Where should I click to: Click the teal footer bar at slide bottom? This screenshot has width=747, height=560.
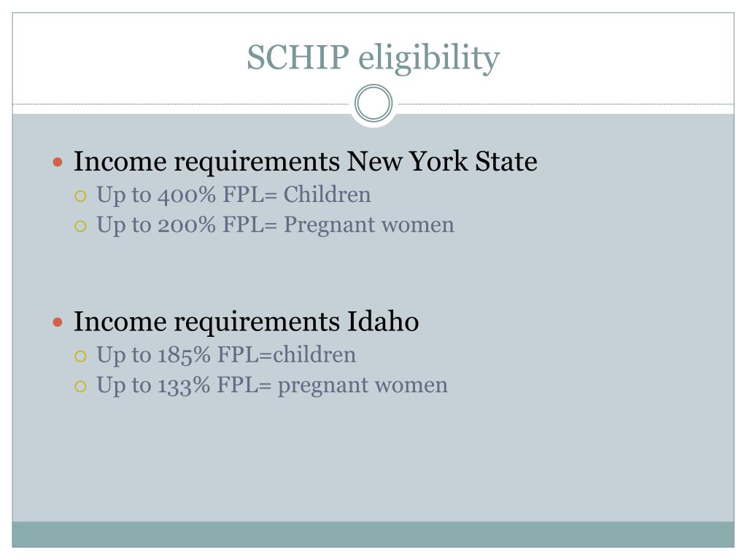point(373,534)
